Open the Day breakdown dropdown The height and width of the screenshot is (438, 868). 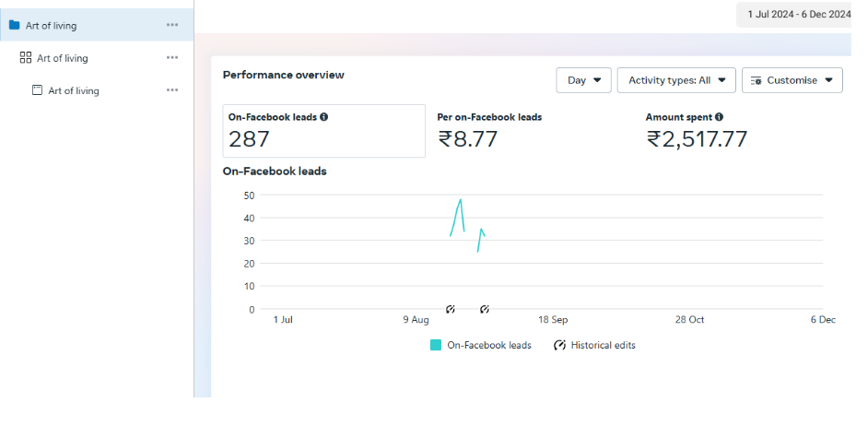[x=583, y=80]
